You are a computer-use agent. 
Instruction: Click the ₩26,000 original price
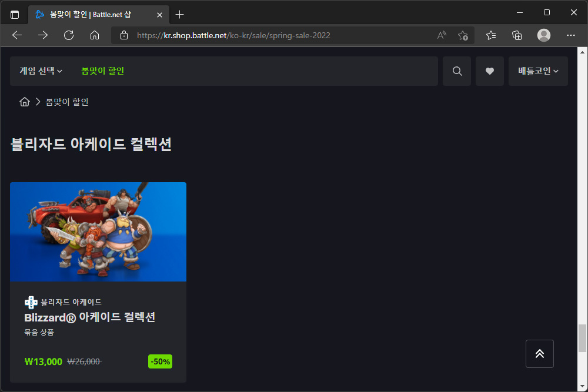tap(84, 361)
